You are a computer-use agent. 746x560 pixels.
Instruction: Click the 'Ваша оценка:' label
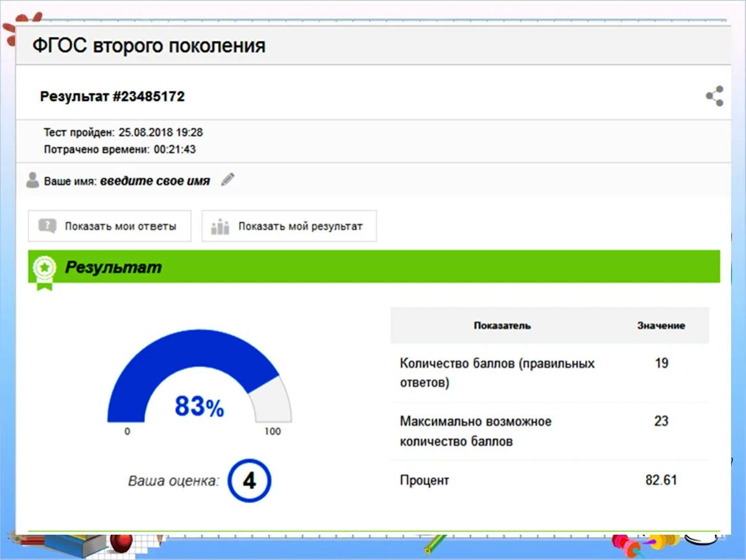coord(174,481)
